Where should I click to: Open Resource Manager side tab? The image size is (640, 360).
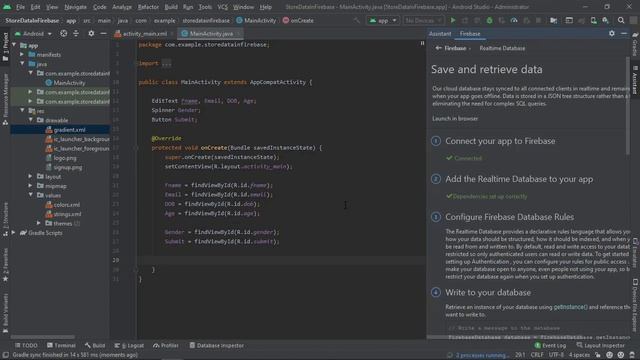(5, 99)
